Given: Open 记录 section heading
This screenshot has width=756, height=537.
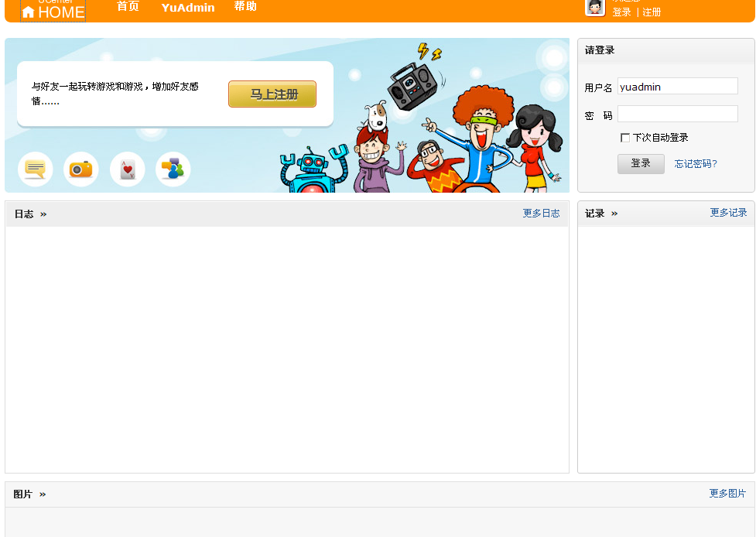Looking at the screenshot, I should pos(594,214).
